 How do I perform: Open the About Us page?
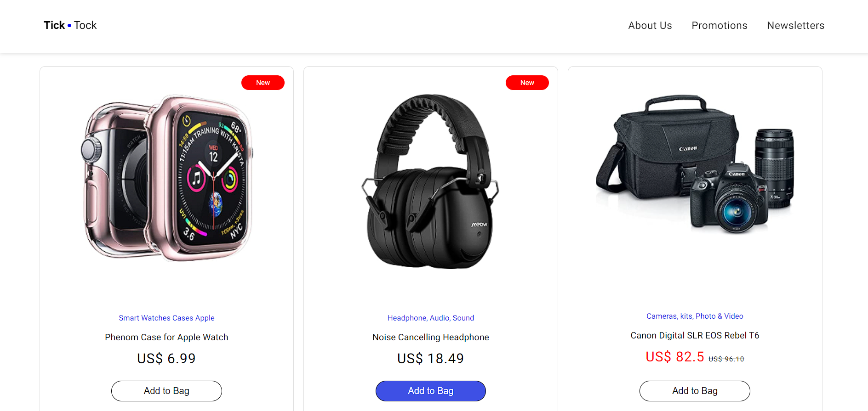tap(650, 26)
